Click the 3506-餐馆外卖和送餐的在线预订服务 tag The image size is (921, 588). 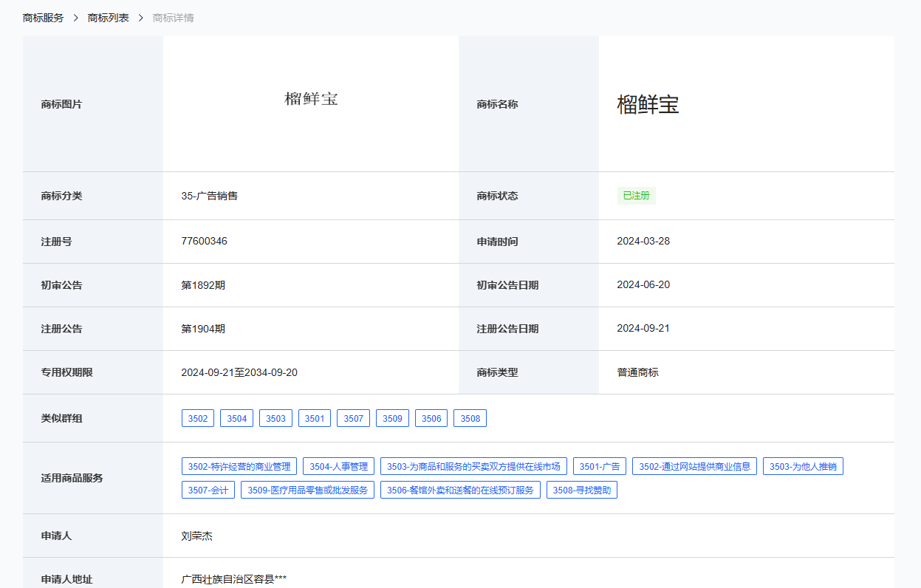[x=461, y=490]
